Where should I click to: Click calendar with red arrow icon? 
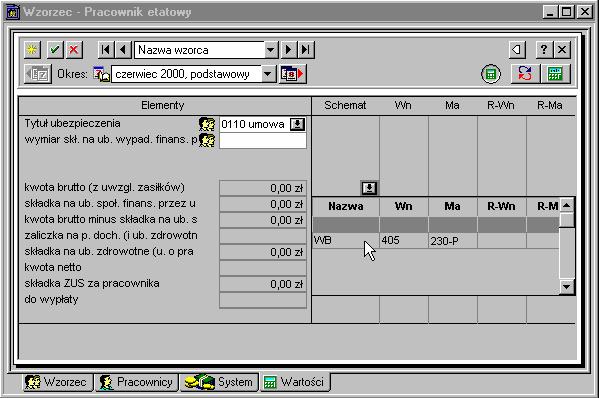tap(293, 74)
